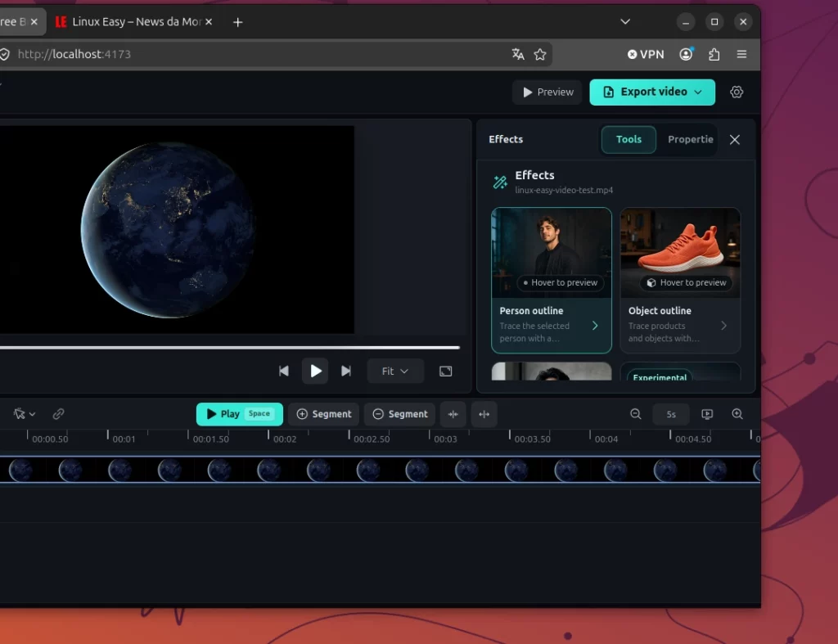Viewport: 838px width, 644px height.
Task: Zoom in the timeline
Action: [737, 414]
